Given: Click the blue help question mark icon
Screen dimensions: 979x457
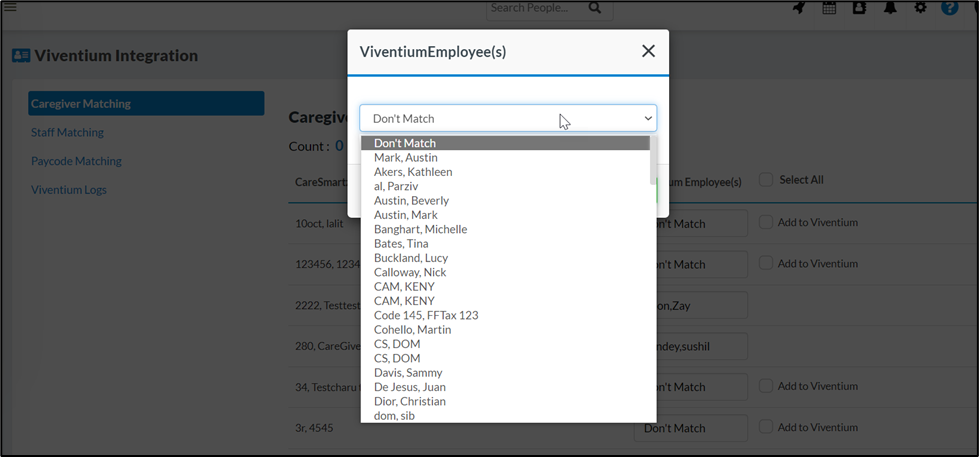Looking at the screenshot, I should point(950,8).
